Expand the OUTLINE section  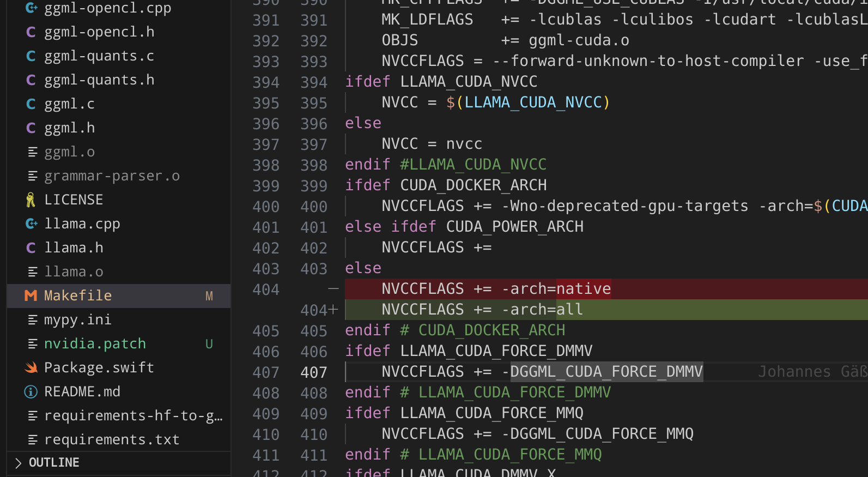click(x=119, y=463)
